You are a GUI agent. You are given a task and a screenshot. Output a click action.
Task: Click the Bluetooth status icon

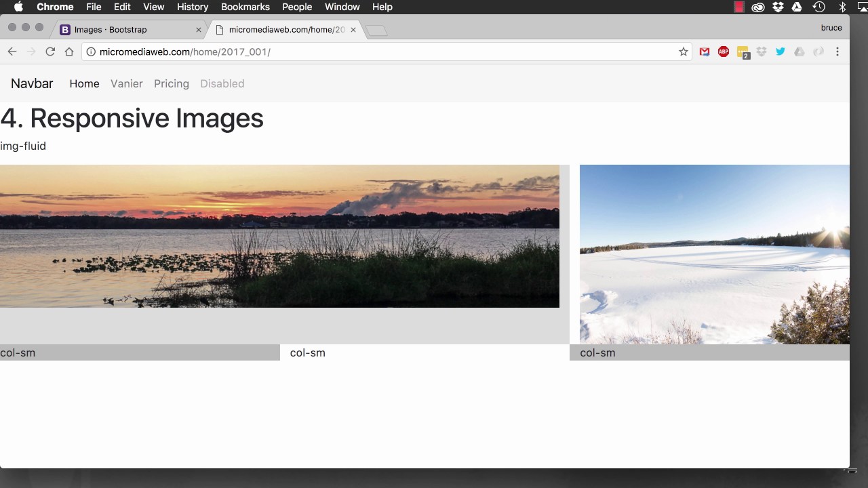[843, 7]
